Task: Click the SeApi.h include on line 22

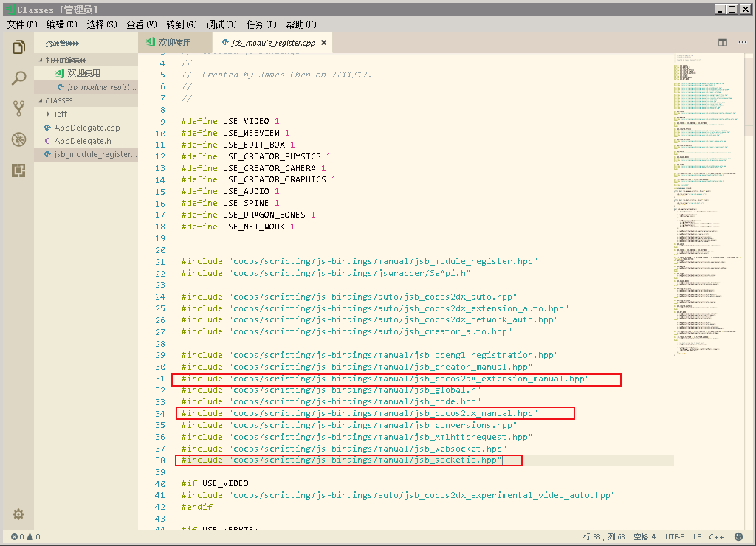Action: click(326, 273)
